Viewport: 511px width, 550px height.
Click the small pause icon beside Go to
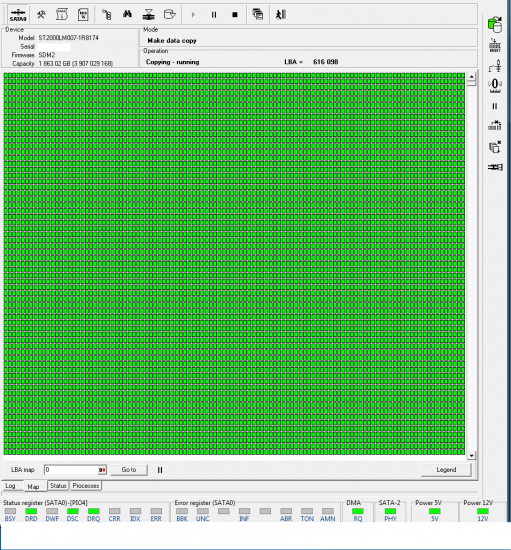160,470
